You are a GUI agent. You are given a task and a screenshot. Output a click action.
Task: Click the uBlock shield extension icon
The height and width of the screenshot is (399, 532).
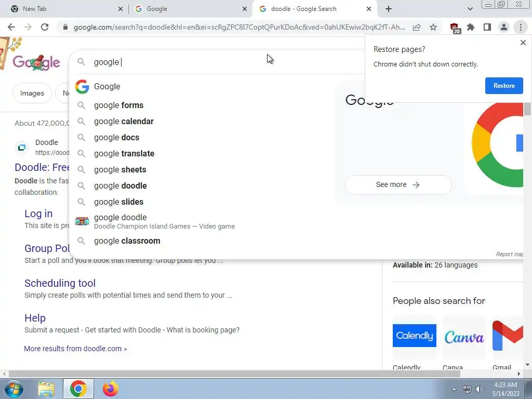[455, 28]
